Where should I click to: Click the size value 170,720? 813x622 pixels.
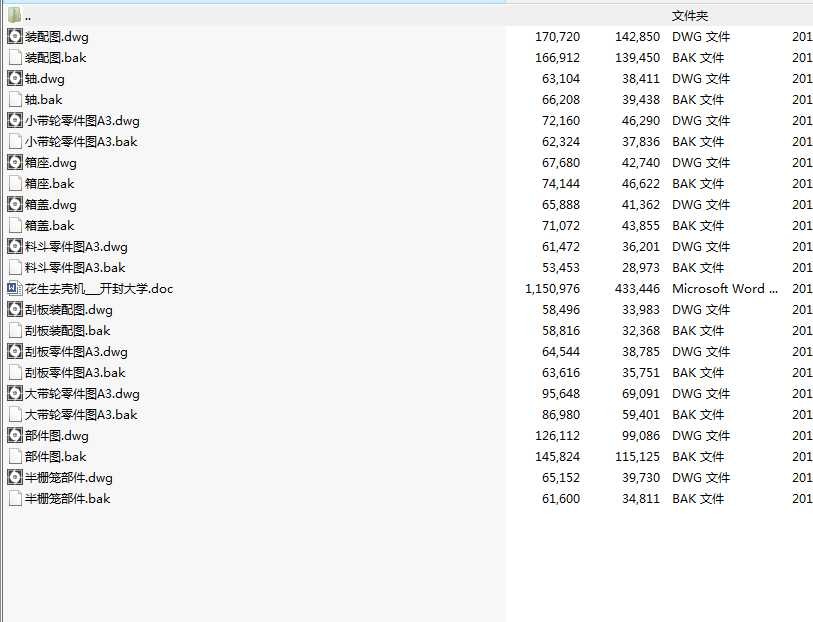tap(557, 37)
